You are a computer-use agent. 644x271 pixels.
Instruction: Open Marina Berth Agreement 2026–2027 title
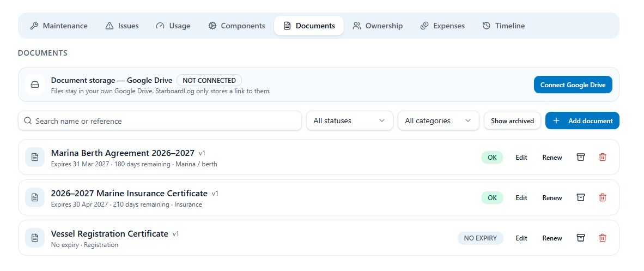pyautogui.click(x=123, y=153)
